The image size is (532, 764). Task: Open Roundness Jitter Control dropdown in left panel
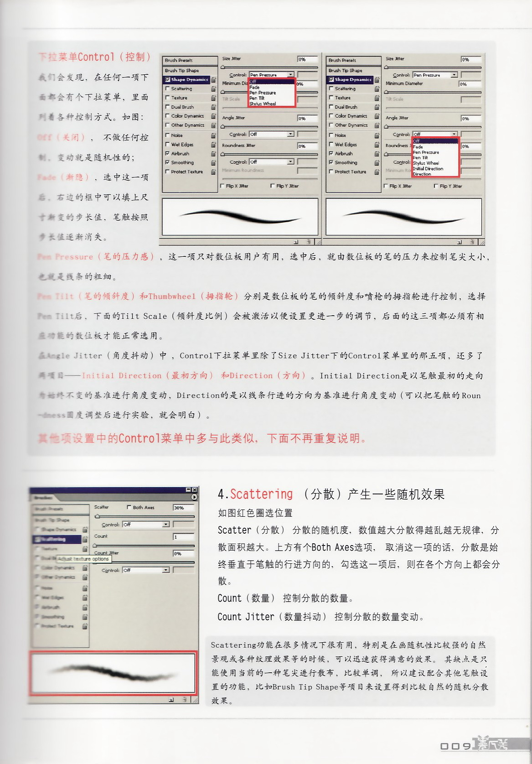point(272,162)
